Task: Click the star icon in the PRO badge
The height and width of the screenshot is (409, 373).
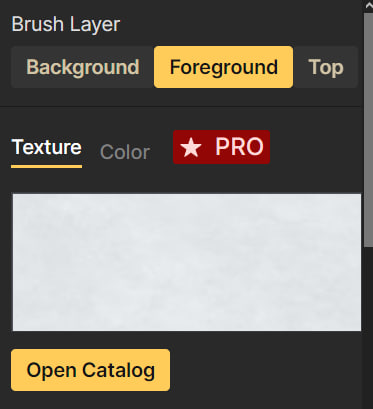Action: click(x=191, y=147)
